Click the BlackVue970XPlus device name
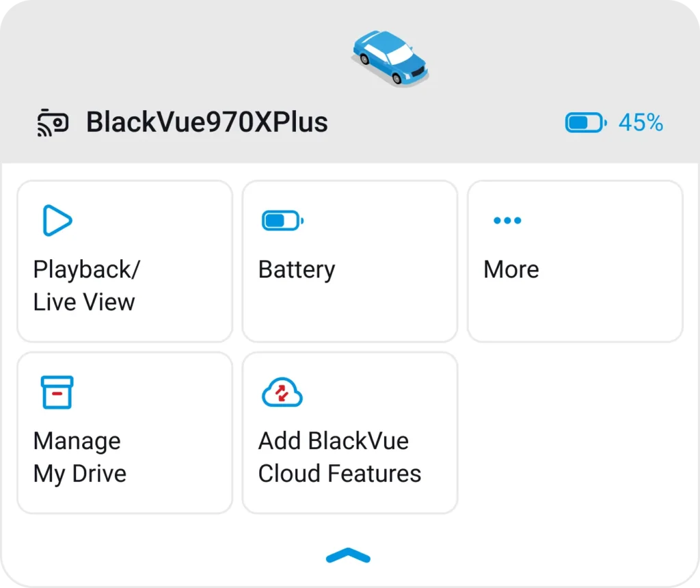Screen dimensions: 700x588 click(x=207, y=123)
